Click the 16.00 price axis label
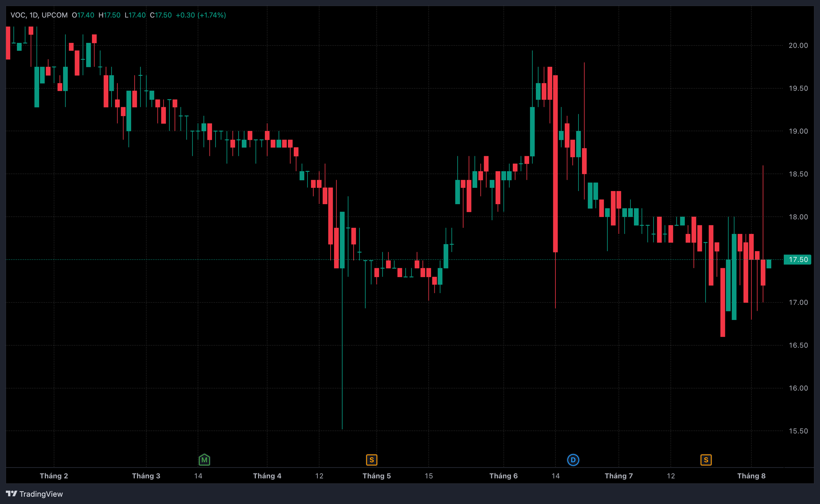The height and width of the screenshot is (504, 820). click(x=798, y=388)
